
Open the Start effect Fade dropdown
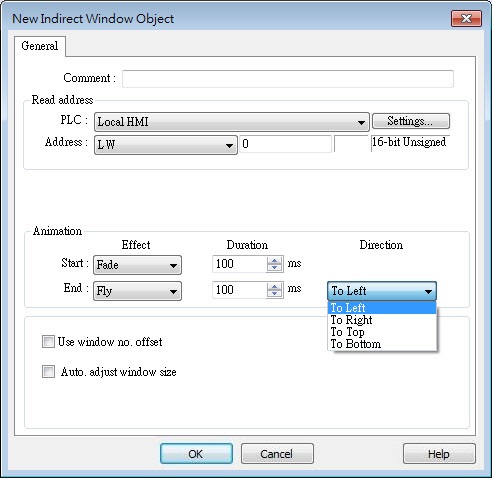pyautogui.click(x=137, y=265)
